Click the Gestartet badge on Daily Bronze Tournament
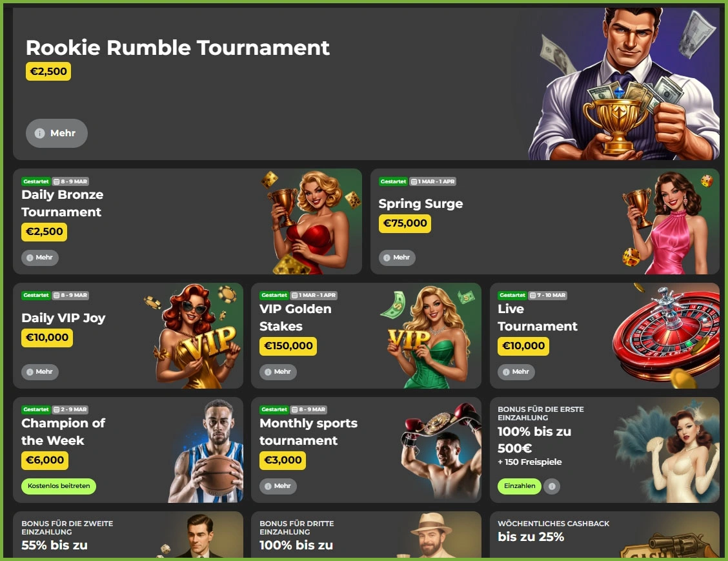 pos(36,181)
